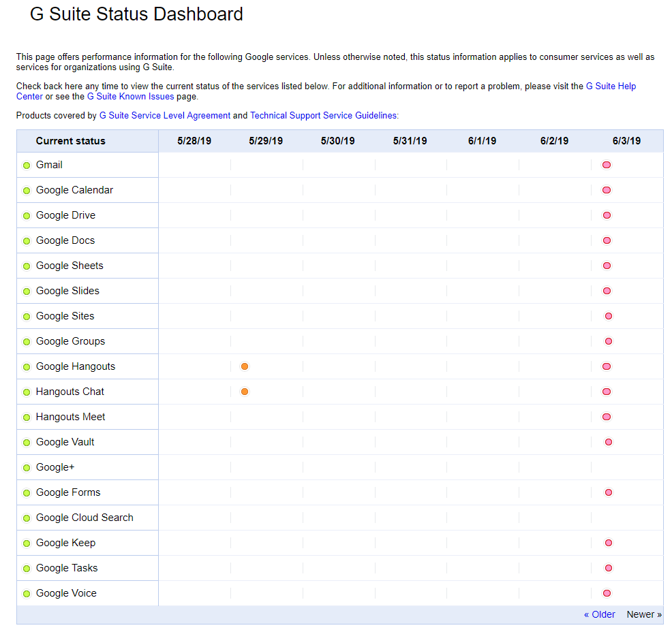Screen dimensions: 672x632
Task: Open Hangouts Chat orange incident on 5/29/19
Action: click(x=245, y=392)
